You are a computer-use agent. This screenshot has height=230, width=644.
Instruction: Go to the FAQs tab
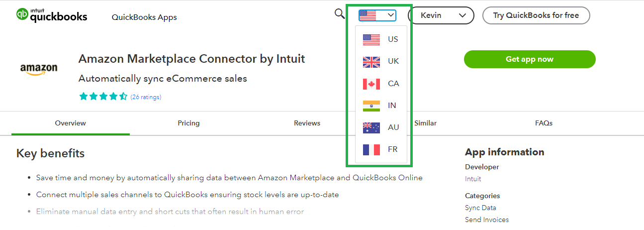pyautogui.click(x=544, y=123)
